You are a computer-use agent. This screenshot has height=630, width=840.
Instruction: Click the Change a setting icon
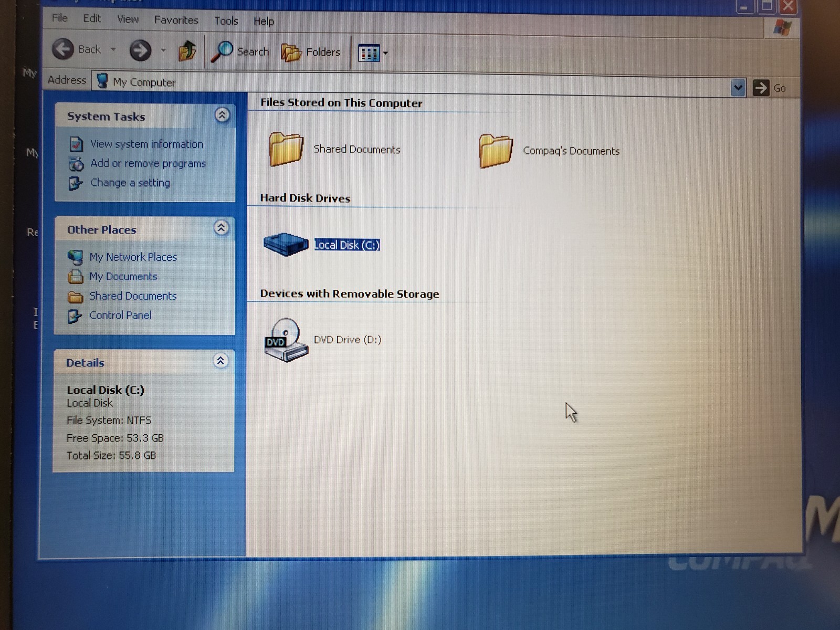point(76,183)
